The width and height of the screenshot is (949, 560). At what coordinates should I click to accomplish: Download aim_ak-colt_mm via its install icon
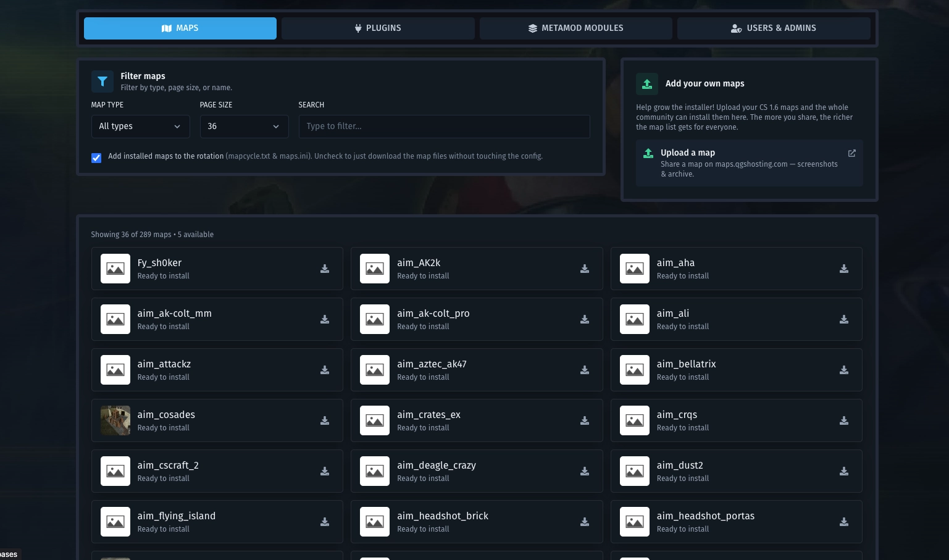coord(325,319)
